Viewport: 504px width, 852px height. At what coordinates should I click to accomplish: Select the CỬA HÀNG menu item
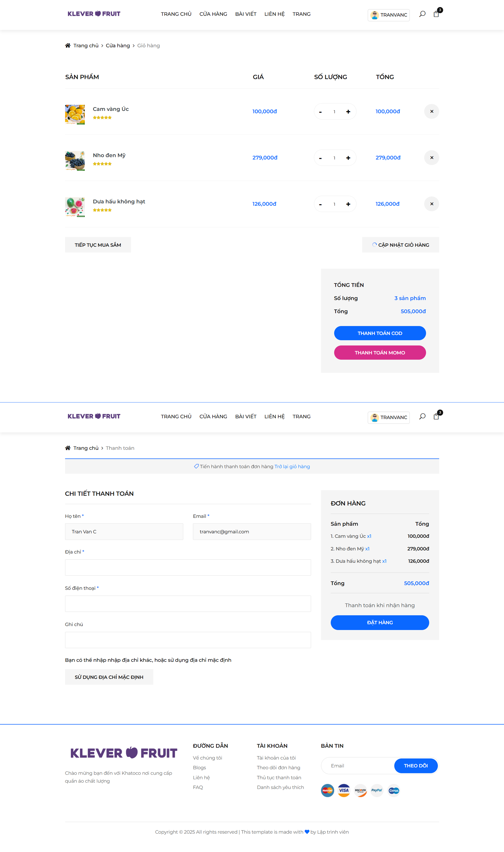pyautogui.click(x=213, y=14)
